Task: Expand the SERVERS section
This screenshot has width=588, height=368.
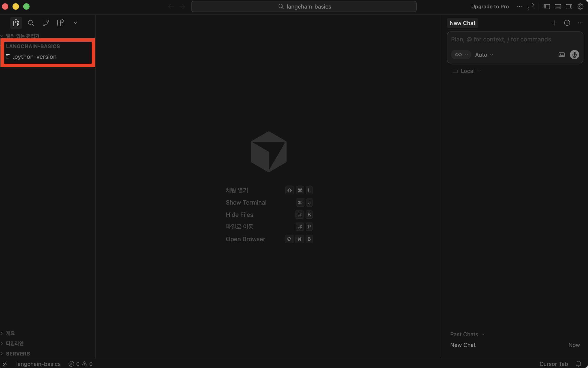Action: coord(18,353)
